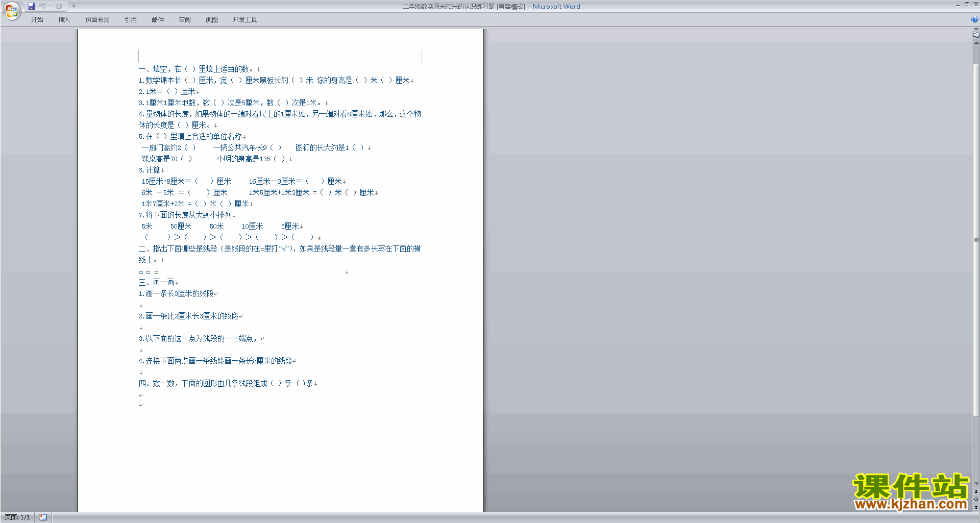Click the text 小明的身高是135
Image resolution: width=980 pixels, height=523 pixels.
[x=243, y=159]
